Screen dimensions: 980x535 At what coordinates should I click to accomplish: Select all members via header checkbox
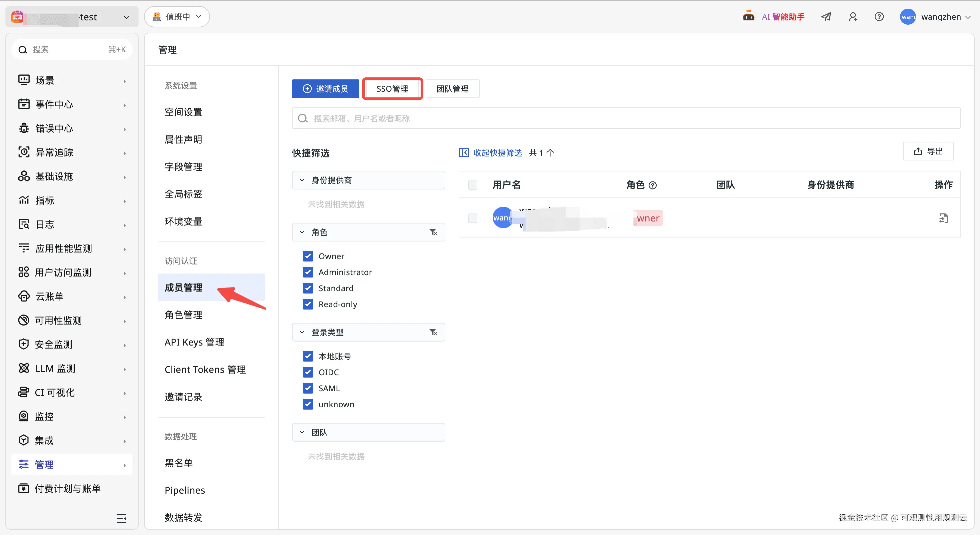pos(473,185)
